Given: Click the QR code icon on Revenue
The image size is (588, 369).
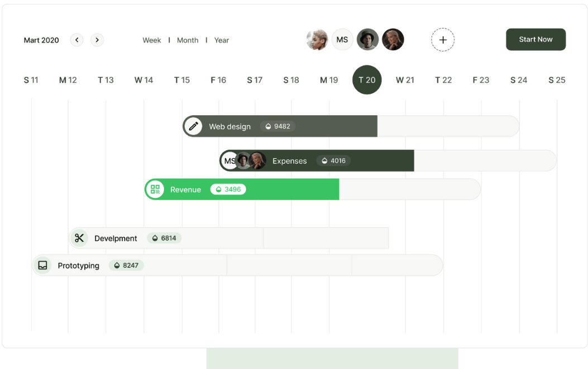Looking at the screenshot, I should 155,190.
